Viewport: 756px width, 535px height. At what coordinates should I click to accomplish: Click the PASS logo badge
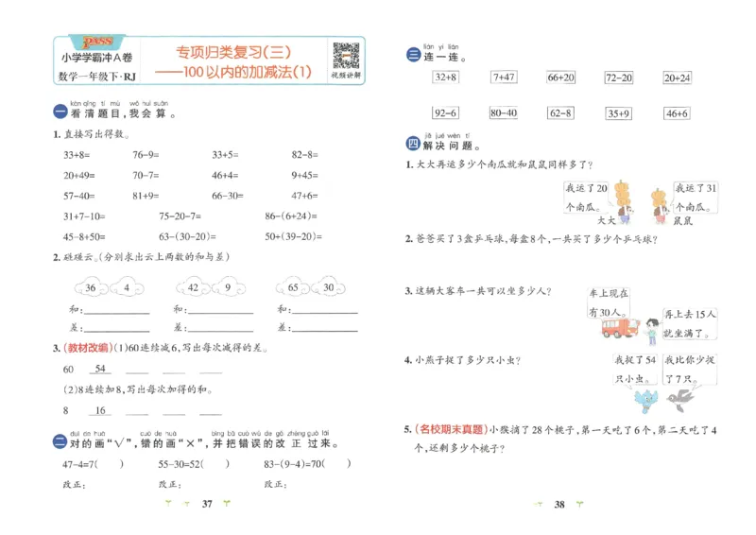(x=98, y=42)
